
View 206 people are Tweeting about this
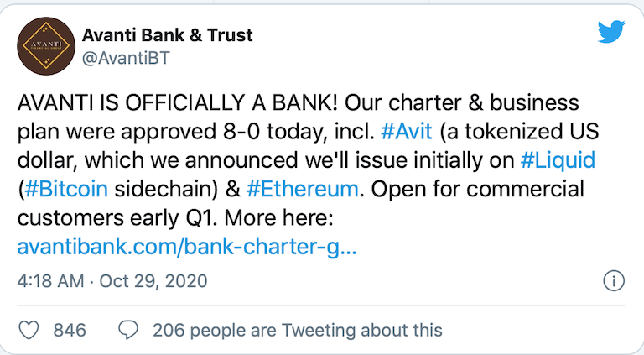tap(298, 331)
